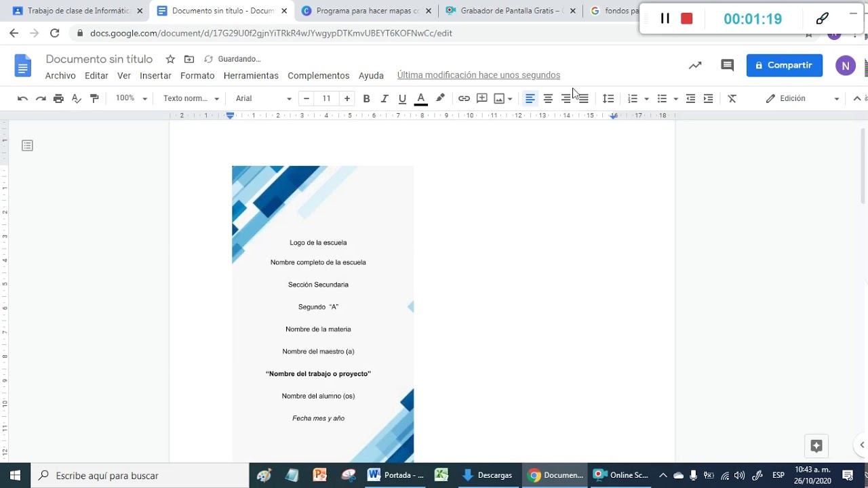Enable center text alignment
The image size is (868, 488).
point(548,98)
